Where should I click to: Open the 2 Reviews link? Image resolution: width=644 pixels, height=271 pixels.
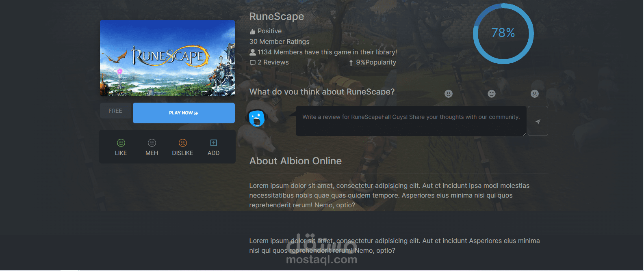273,62
